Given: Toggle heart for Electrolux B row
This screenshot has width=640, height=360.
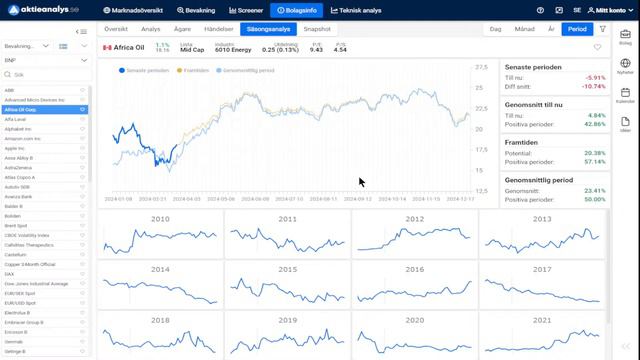Looking at the screenshot, I should (x=82, y=313).
